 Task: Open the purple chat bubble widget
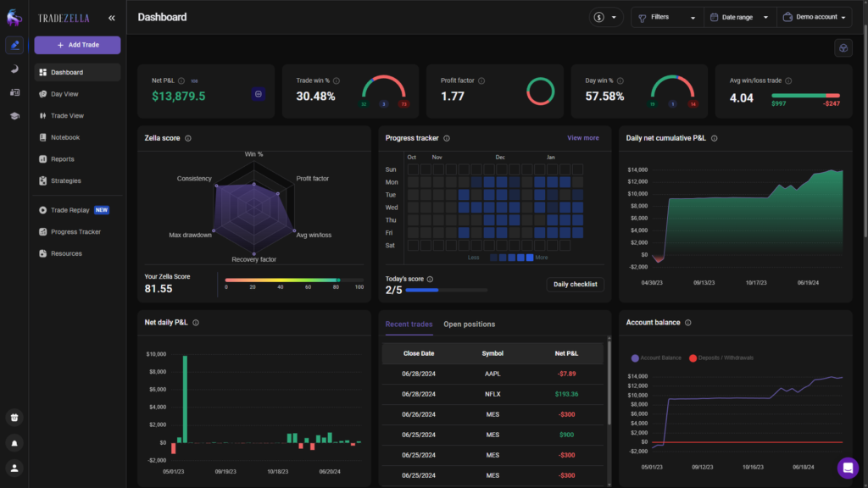coord(848,468)
